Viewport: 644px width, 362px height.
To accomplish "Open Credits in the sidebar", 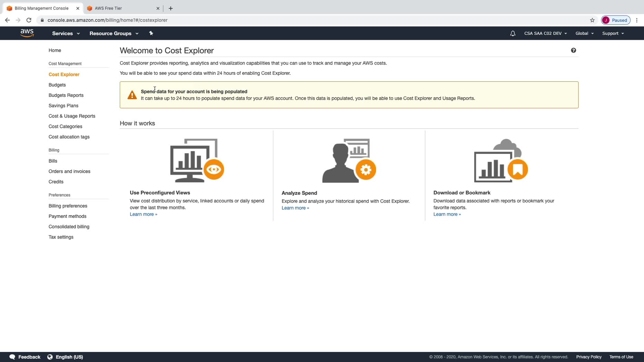I will click(56, 182).
